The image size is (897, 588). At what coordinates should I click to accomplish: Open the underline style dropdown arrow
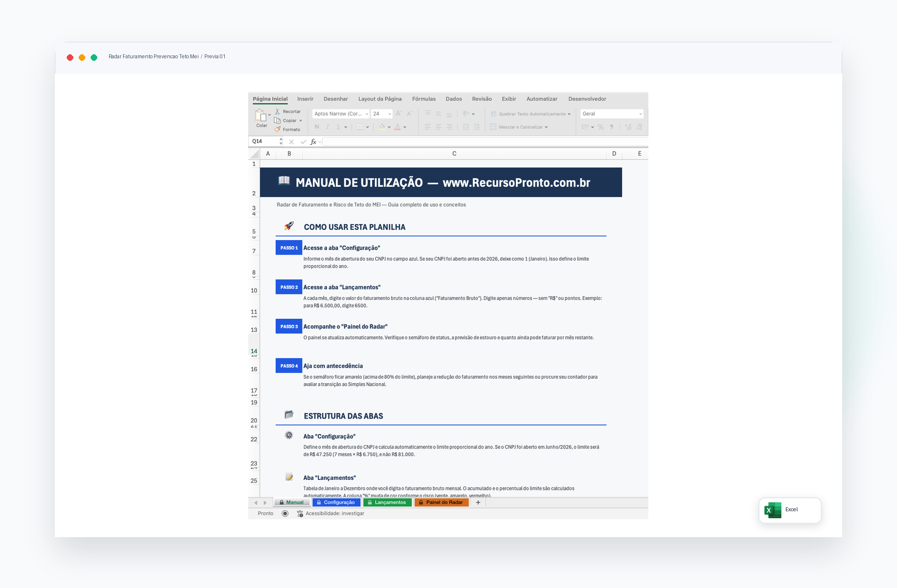(345, 127)
